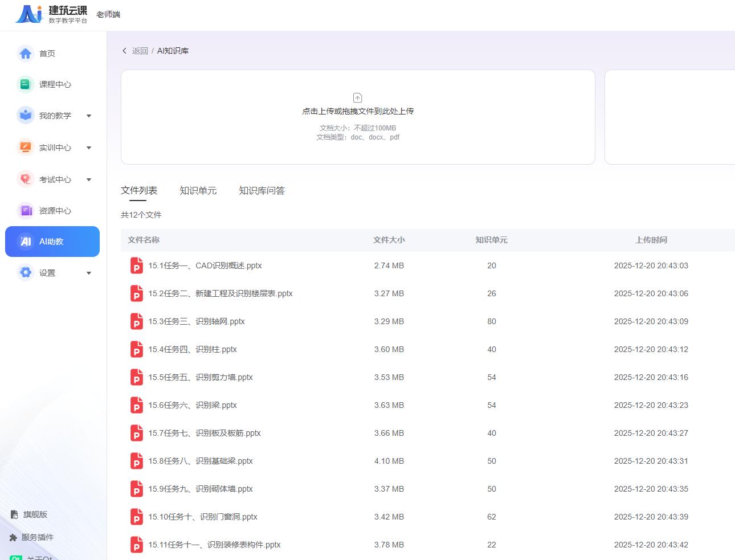
Task: Expand the 设置 dropdown arrow
Action: [89, 273]
